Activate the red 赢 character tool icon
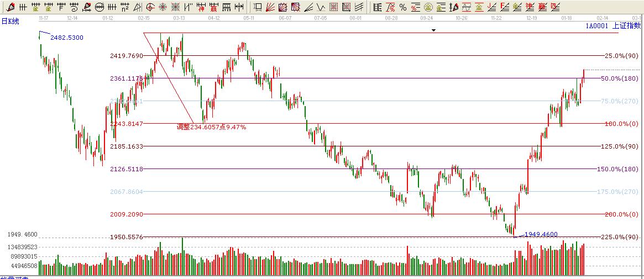The height and width of the screenshot is (279, 644). pos(213,7)
